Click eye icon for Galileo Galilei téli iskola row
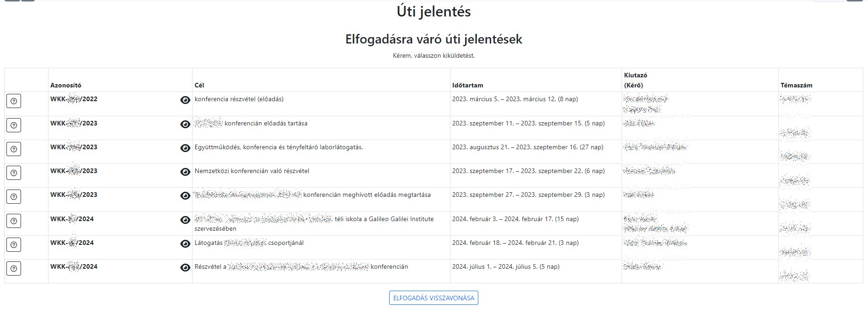 coord(185,220)
